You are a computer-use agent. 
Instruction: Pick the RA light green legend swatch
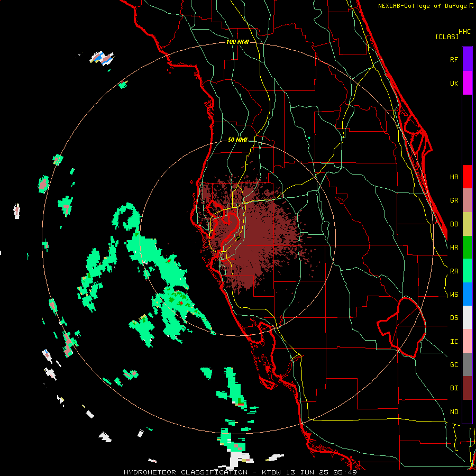click(467, 271)
